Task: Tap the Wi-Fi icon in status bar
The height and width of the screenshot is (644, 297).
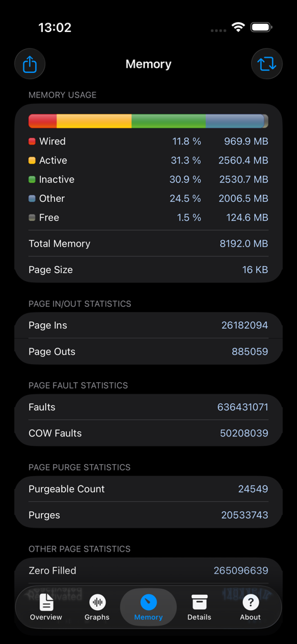Action: pos(238,28)
